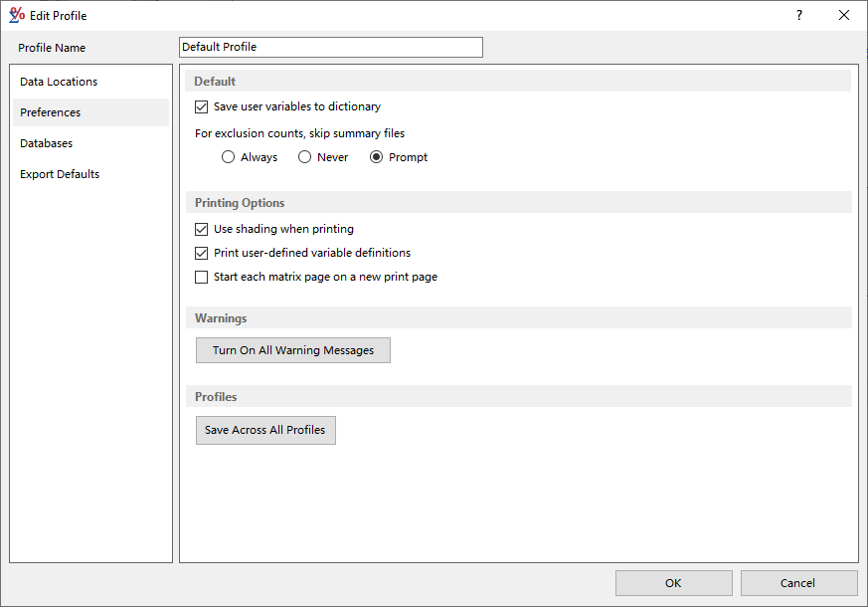Enable Save user variables to dictionary
This screenshot has height=607, width=868.
pos(201,106)
